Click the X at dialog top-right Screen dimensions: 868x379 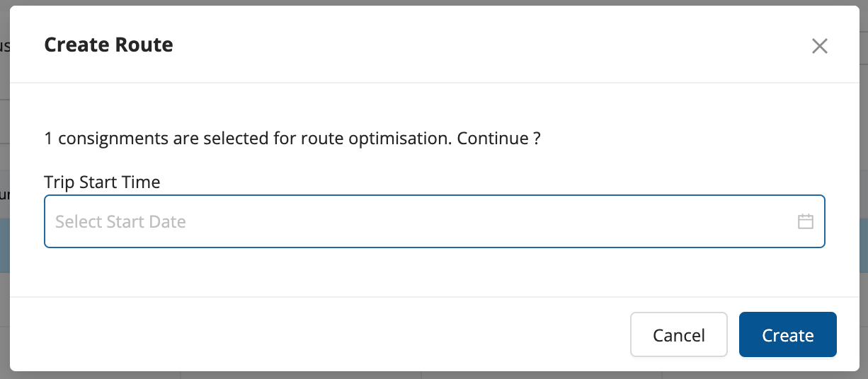[819, 46]
